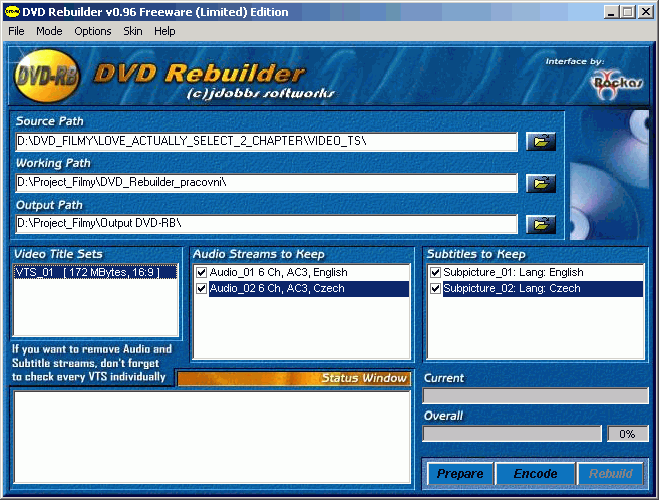Open the Help menu
This screenshot has height=500, width=659.
(x=165, y=31)
